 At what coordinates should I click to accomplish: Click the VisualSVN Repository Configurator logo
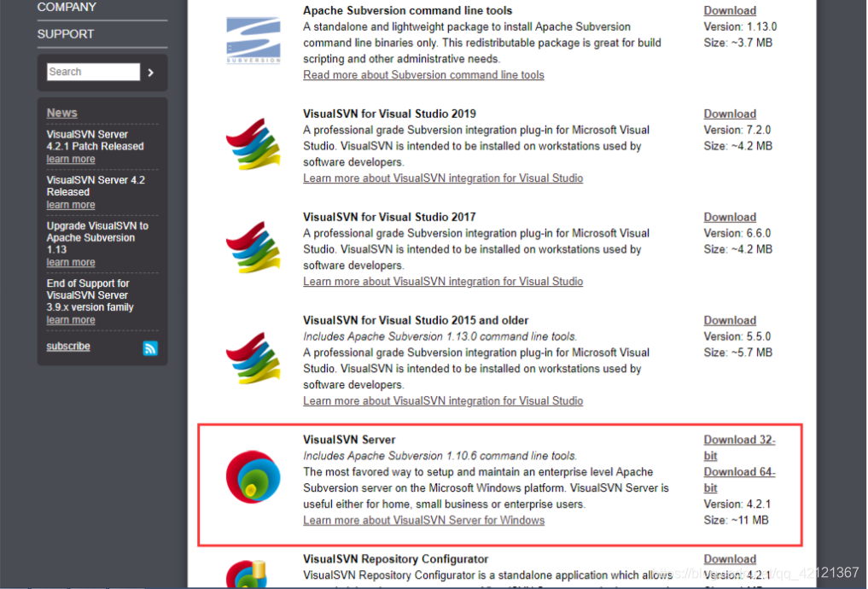pos(247,574)
